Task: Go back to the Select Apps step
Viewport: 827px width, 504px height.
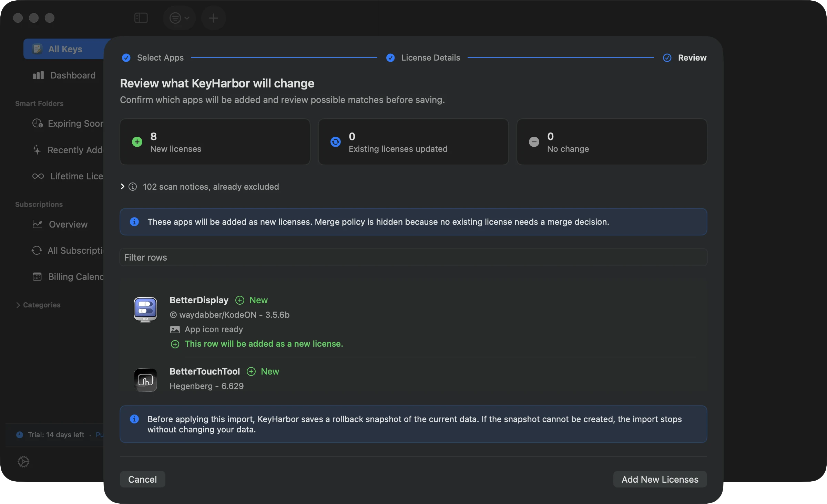Action: click(x=153, y=58)
